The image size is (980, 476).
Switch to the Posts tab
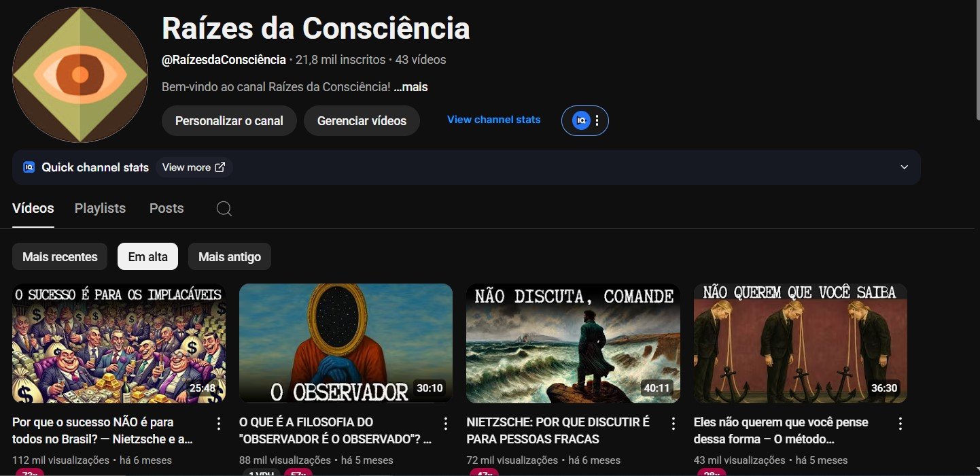[167, 208]
